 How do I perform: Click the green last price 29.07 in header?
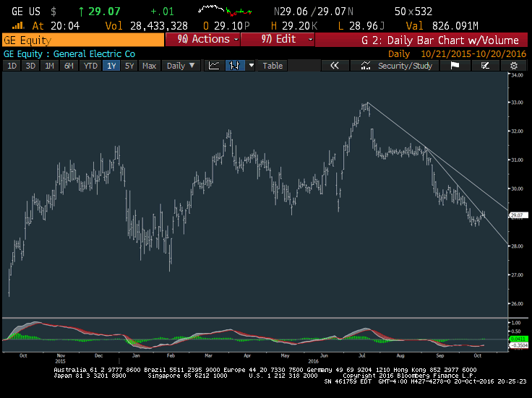[x=104, y=12]
